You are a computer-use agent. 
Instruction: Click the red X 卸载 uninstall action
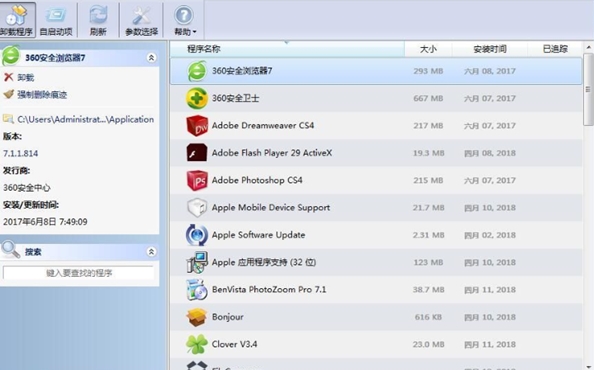(x=19, y=77)
